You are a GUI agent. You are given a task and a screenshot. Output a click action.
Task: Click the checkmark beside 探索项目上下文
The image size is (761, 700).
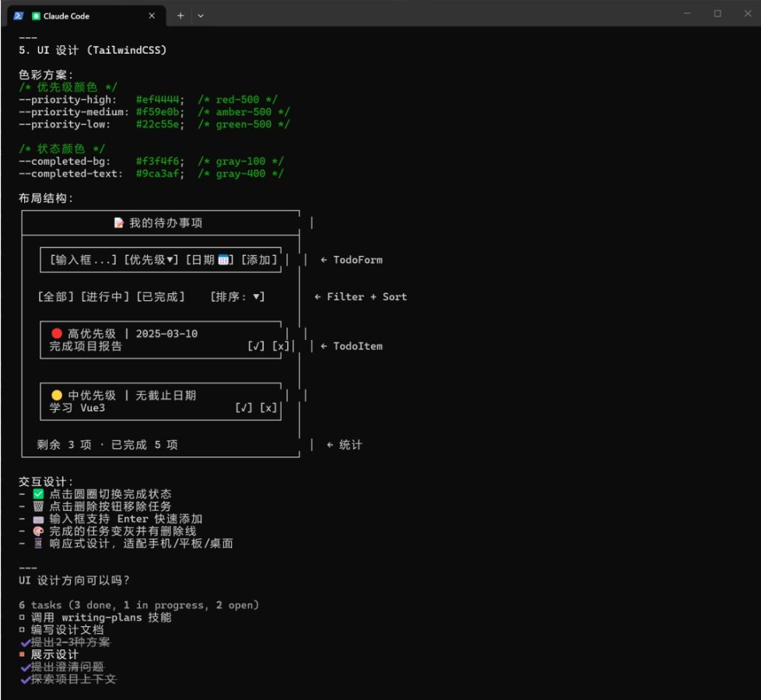click(x=25, y=679)
